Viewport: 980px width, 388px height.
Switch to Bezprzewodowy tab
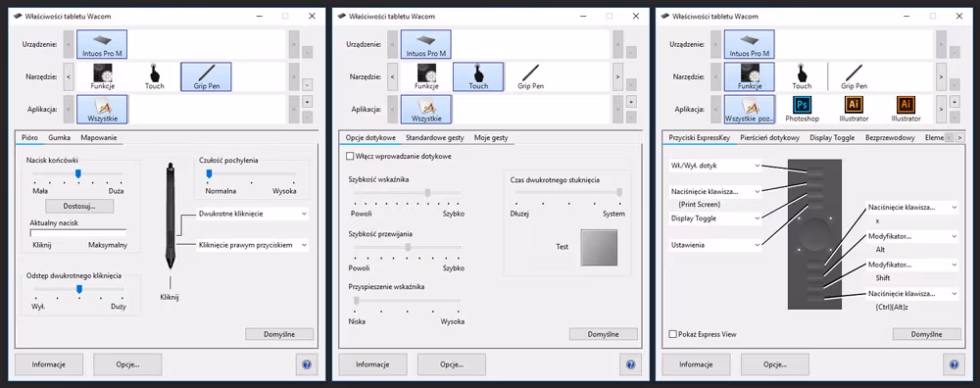pos(890,137)
